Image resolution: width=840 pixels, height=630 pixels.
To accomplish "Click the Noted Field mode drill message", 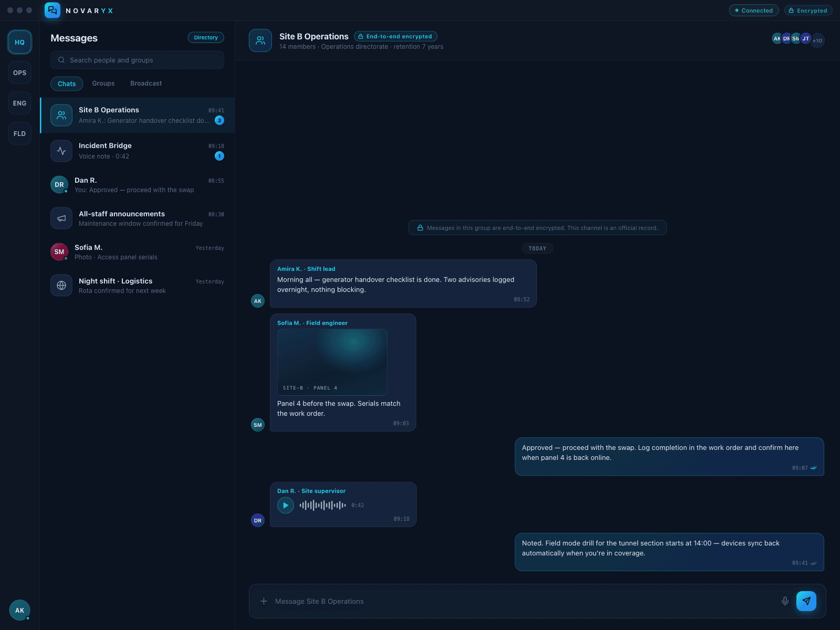I will [669, 552].
